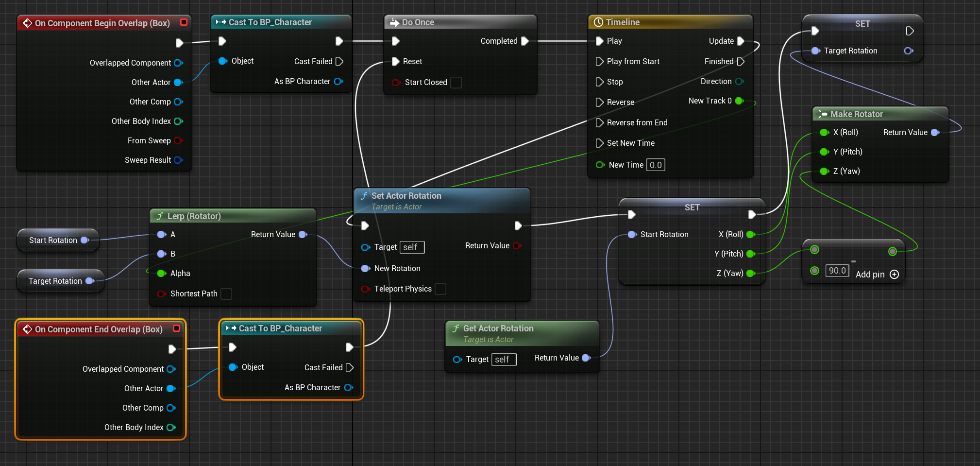This screenshot has height=466, width=980.
Task: Select the On Component Begin Overlap (Box) title
Action: 102,23
